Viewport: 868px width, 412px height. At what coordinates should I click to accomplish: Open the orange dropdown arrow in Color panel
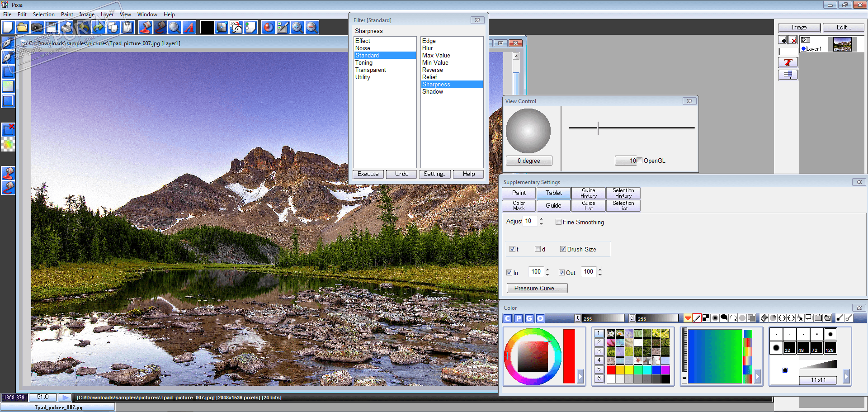688,318
